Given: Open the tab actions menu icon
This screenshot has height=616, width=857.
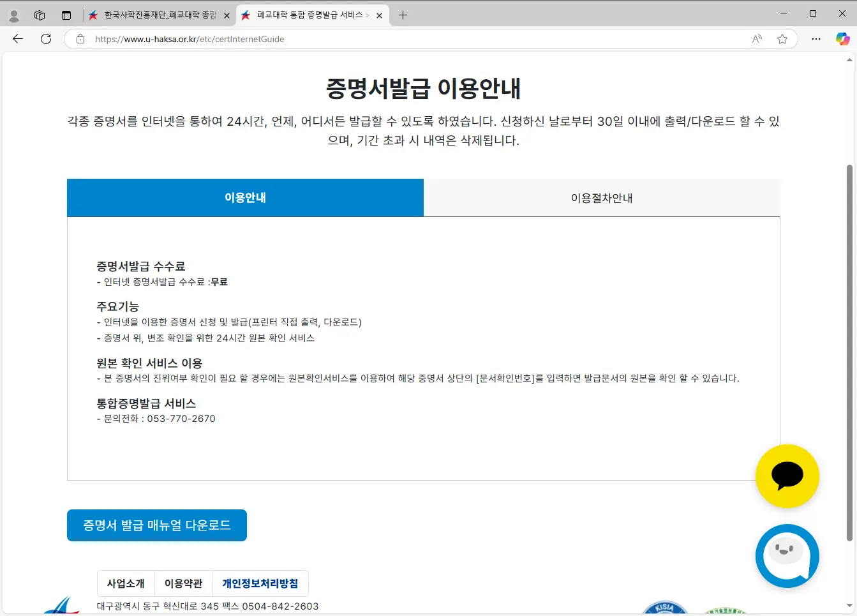Looking at the screenshot, I should point(66,15).
